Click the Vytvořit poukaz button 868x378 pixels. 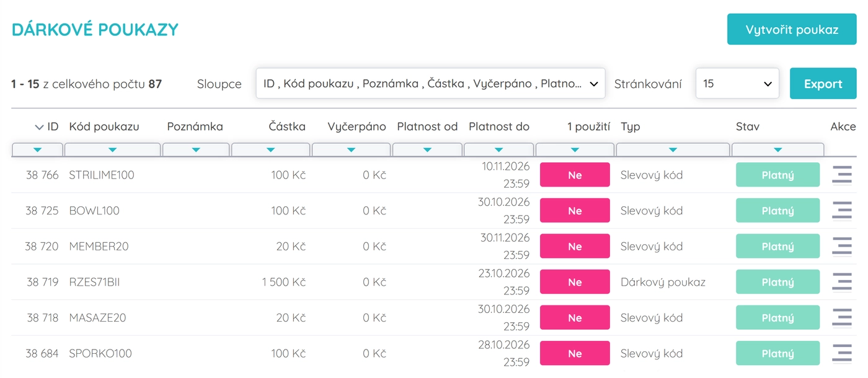pos(792,30)
